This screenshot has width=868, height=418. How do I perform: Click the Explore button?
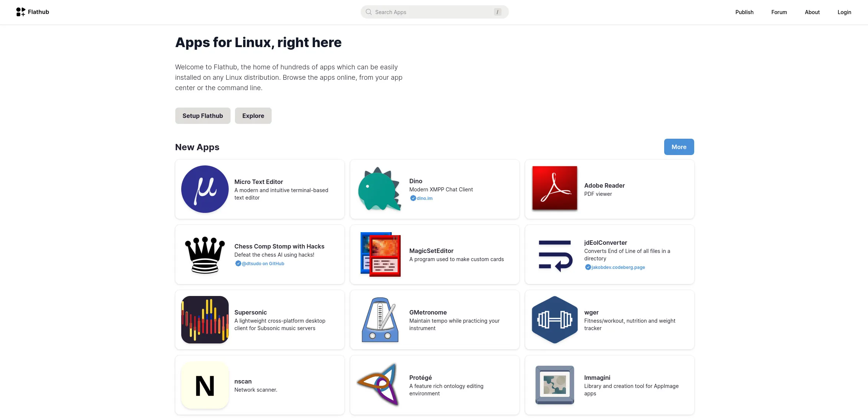253,115
